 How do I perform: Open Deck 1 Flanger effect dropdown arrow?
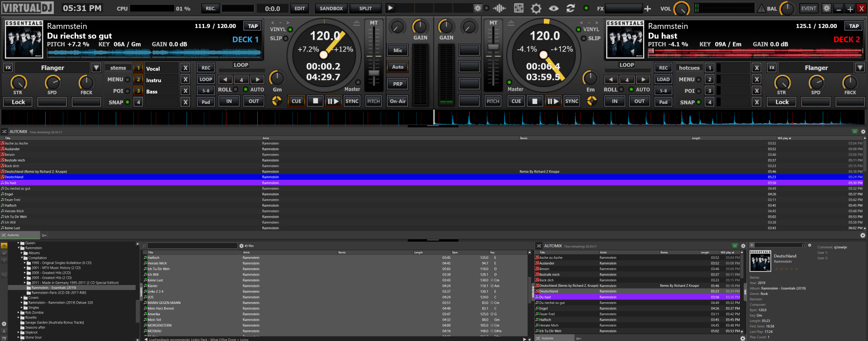pos(96,68)
